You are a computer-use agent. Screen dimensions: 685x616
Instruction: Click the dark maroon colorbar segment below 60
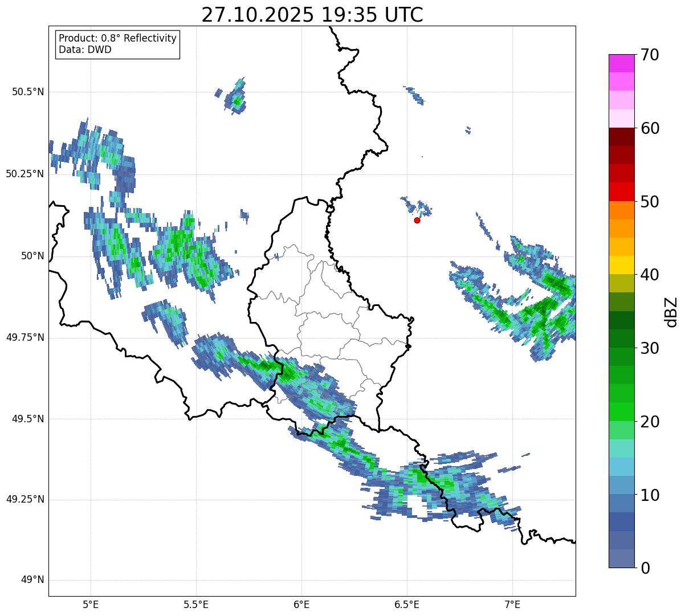[x=621, y=137]
